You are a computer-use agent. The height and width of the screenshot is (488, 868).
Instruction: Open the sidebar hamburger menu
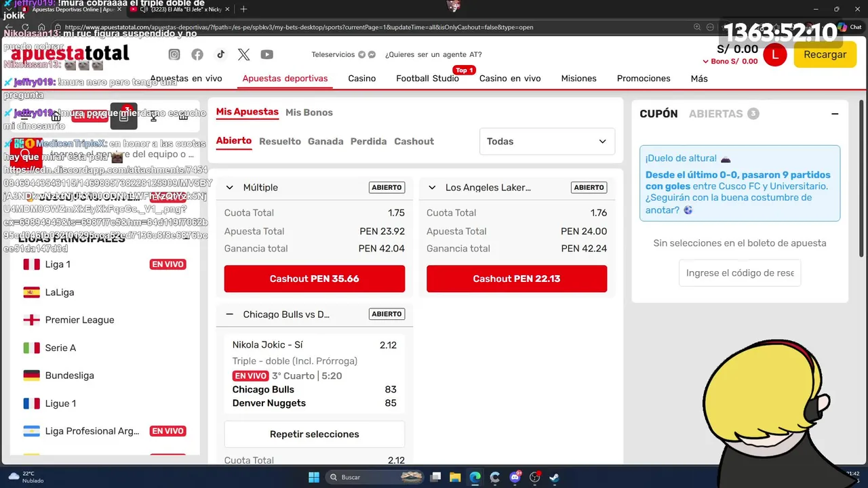click(24, 116)
